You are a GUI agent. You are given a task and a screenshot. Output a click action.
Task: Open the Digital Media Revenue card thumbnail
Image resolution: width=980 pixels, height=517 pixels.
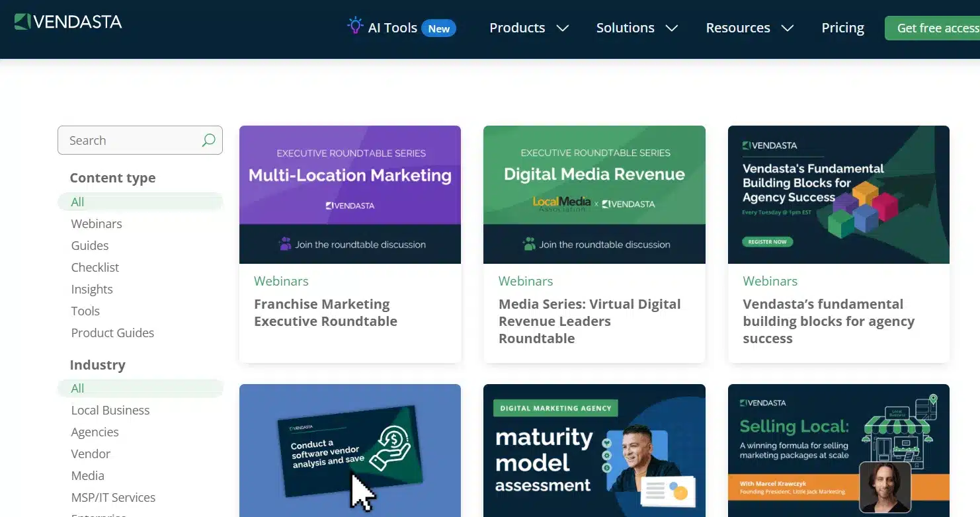tap(594, 194)
